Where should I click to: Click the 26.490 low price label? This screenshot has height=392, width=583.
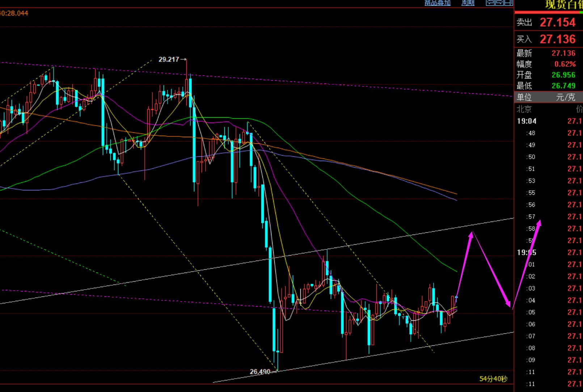[x=260, y=372]
